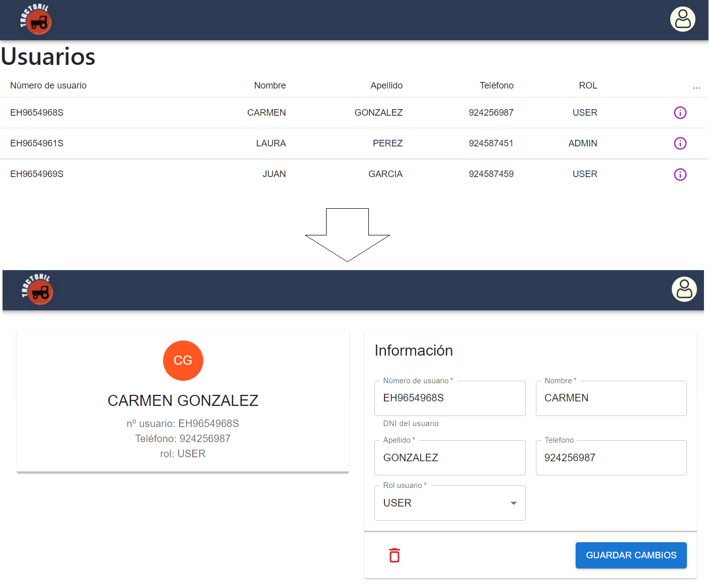
Task: Click the Tractoril logo in top navigation
Action: (37, 20)
